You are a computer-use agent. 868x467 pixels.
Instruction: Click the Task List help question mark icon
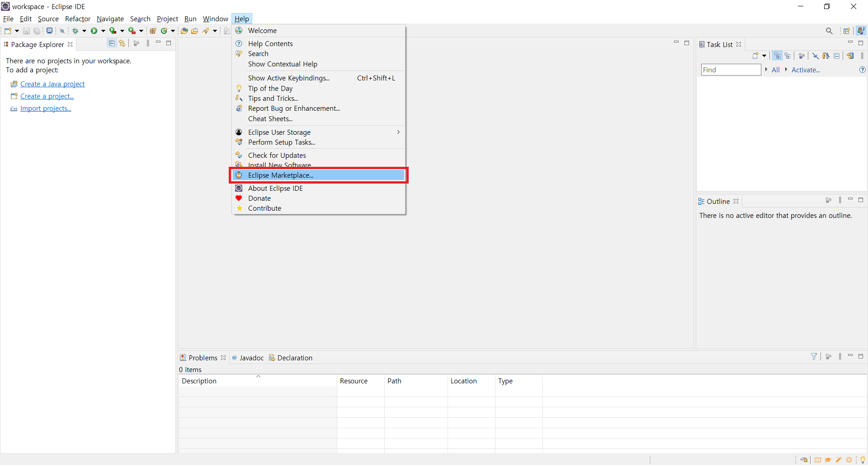pos(862,70)
